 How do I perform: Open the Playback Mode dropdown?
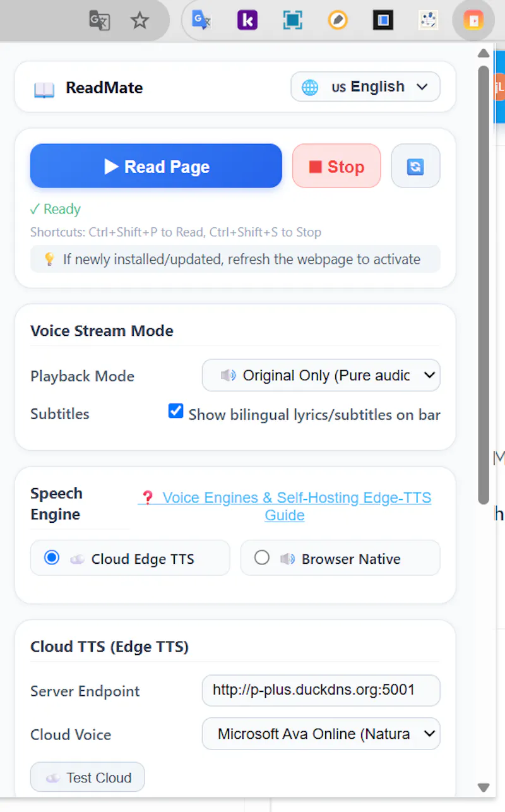321,375
